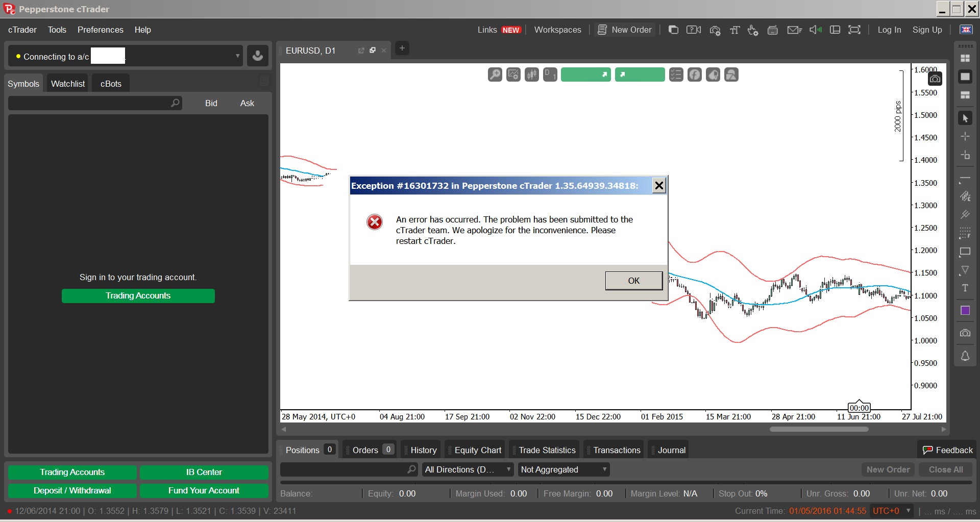Select the equidistant channel tool
The image size is (980, 522).
tap(965, 196)
